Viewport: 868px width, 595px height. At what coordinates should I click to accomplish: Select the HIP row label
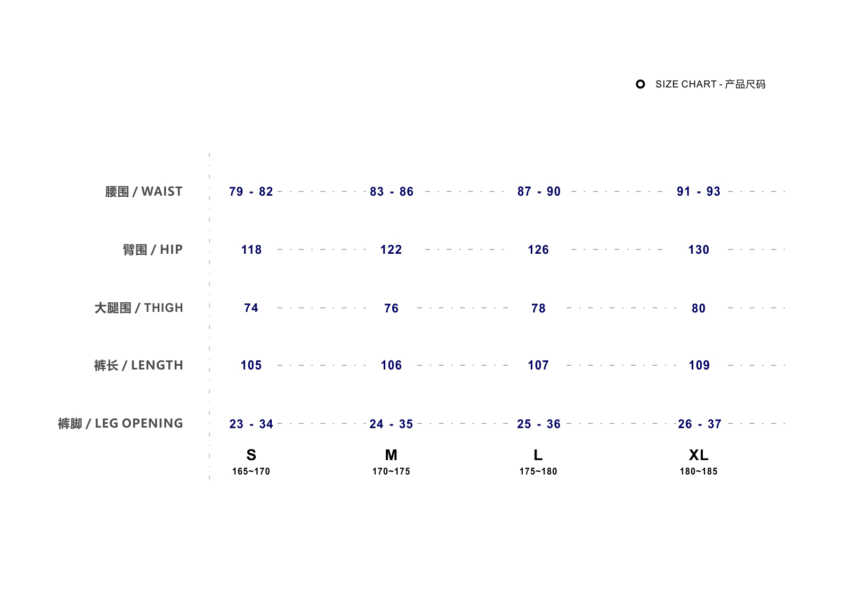coord(152,250)
